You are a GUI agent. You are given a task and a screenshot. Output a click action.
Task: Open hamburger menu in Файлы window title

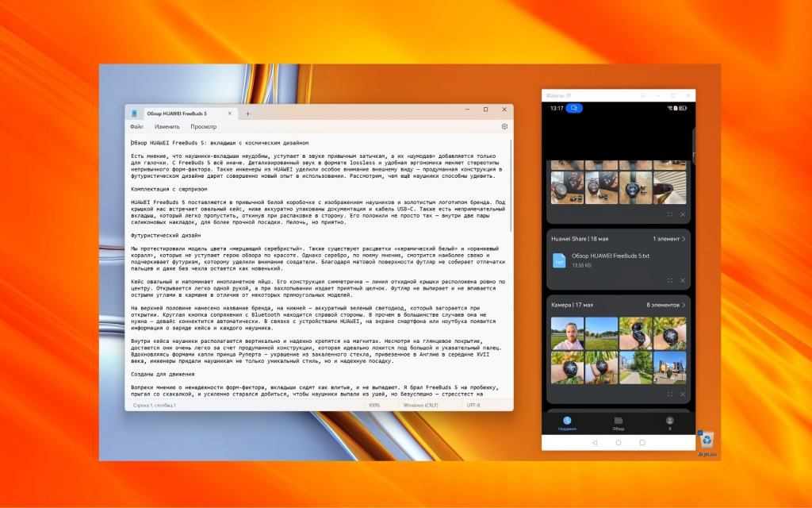tap(642, 95)
